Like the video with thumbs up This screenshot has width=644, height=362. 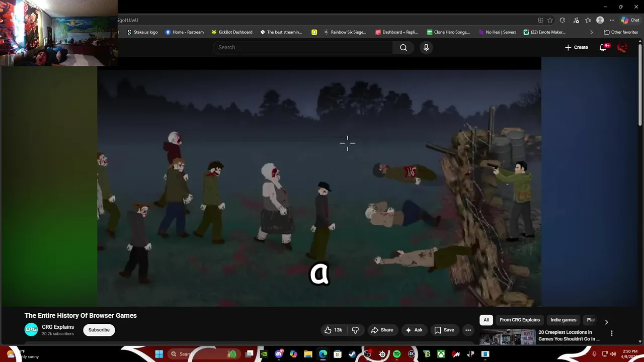(333, 330)
